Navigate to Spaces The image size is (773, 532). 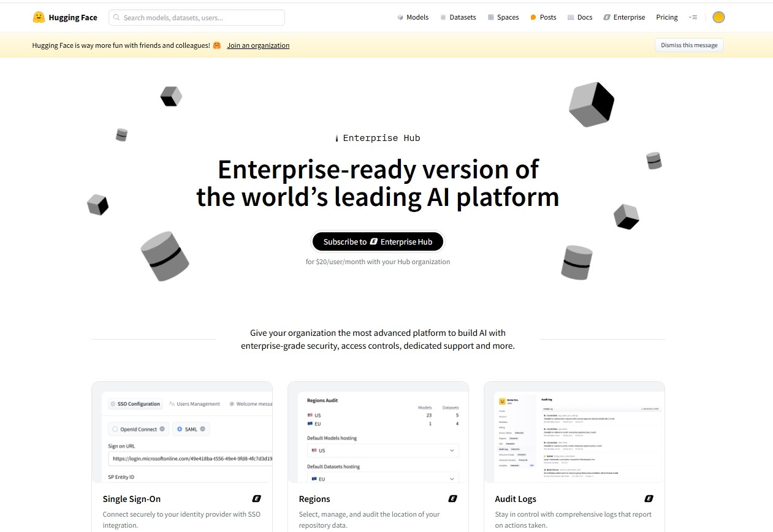click(503, 17)
